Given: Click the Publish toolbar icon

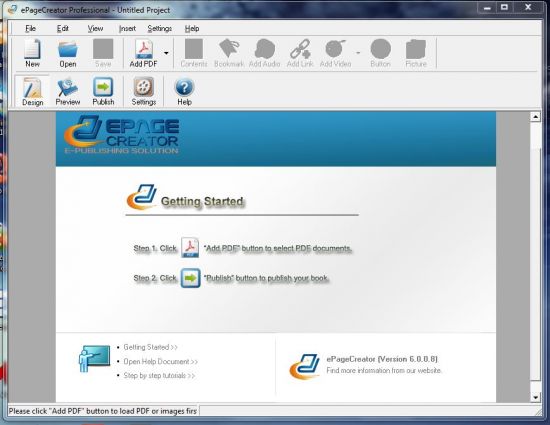Looking at the screenshot, I should click(103, 92).
